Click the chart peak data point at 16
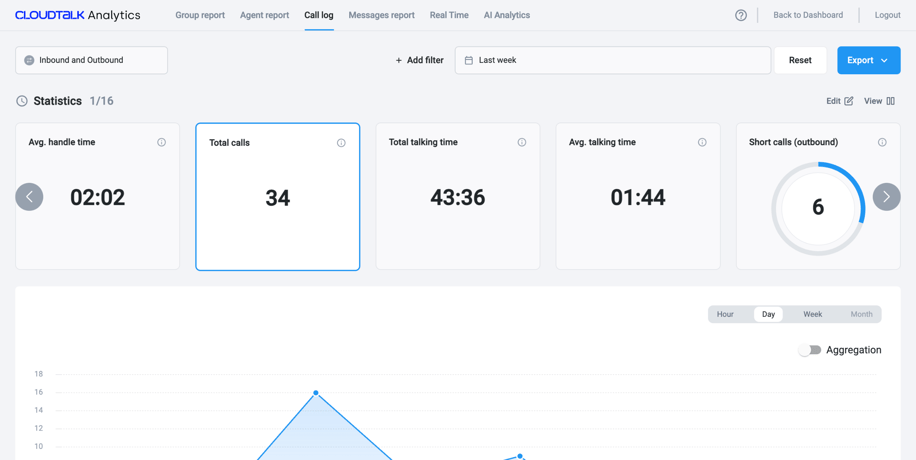Image resolution: width=916 pixels, height=460 pixels. coord(315,393)
